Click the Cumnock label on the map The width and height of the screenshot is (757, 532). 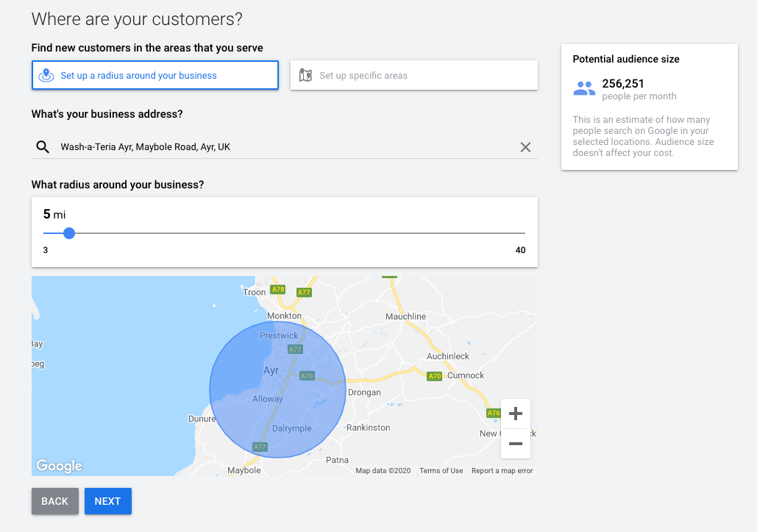coord(466,375)
